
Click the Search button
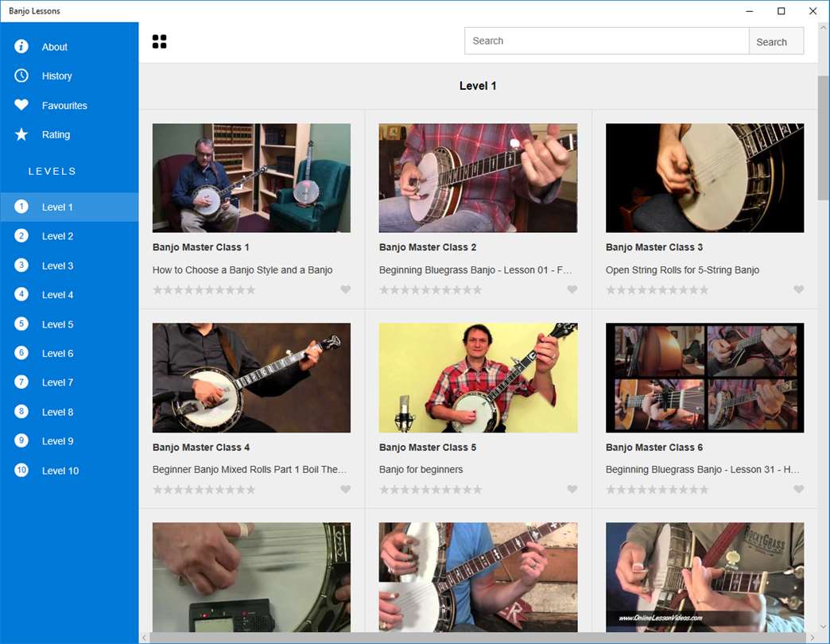click(x=776, y=41)
